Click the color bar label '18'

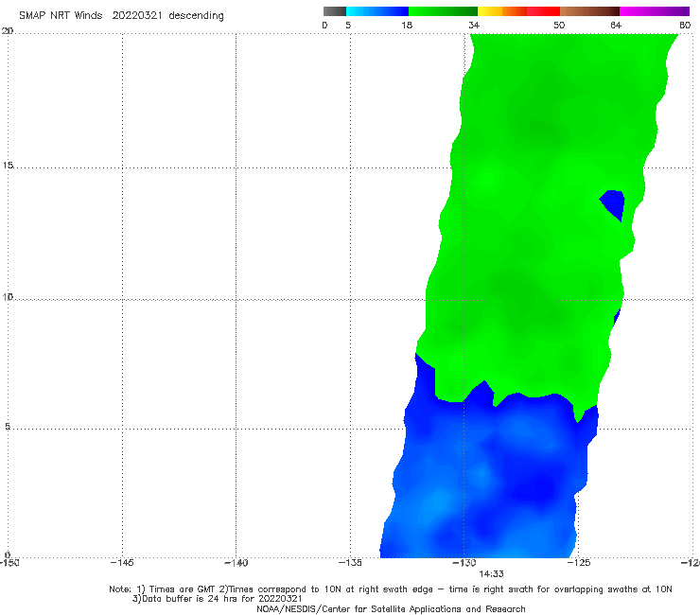(x=407, y=26)
